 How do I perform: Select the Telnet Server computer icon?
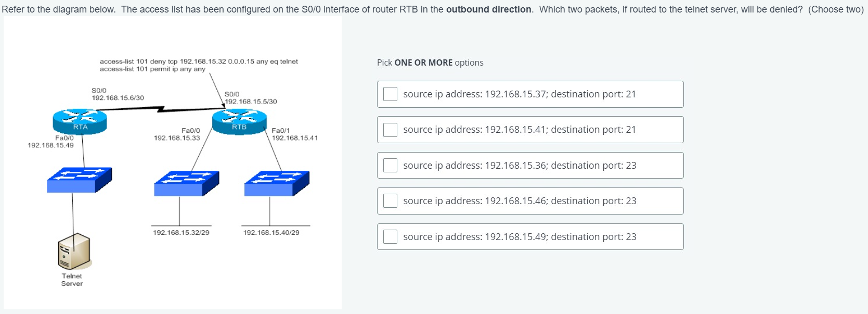coord(74,251)
